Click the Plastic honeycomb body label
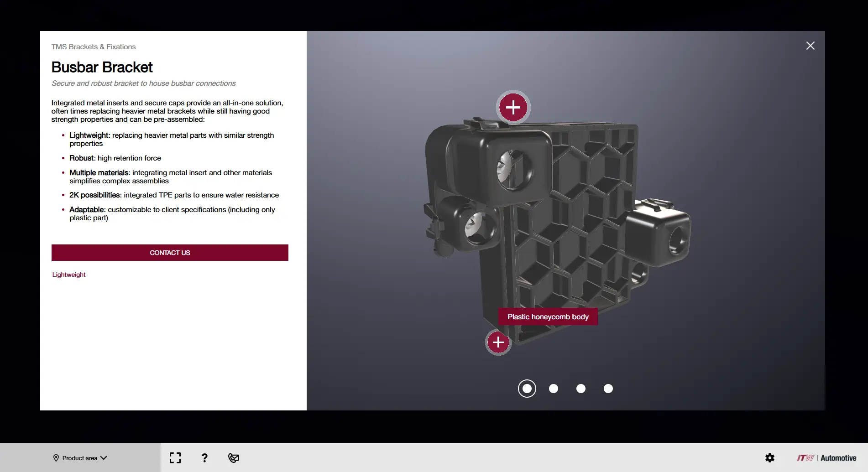 [548, 317]
